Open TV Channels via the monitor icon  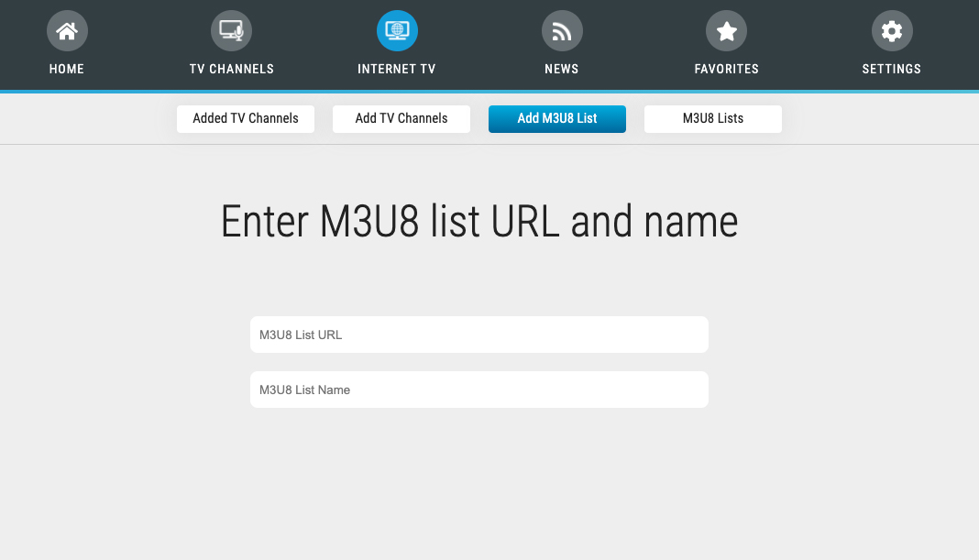click(x=231, y=31)
